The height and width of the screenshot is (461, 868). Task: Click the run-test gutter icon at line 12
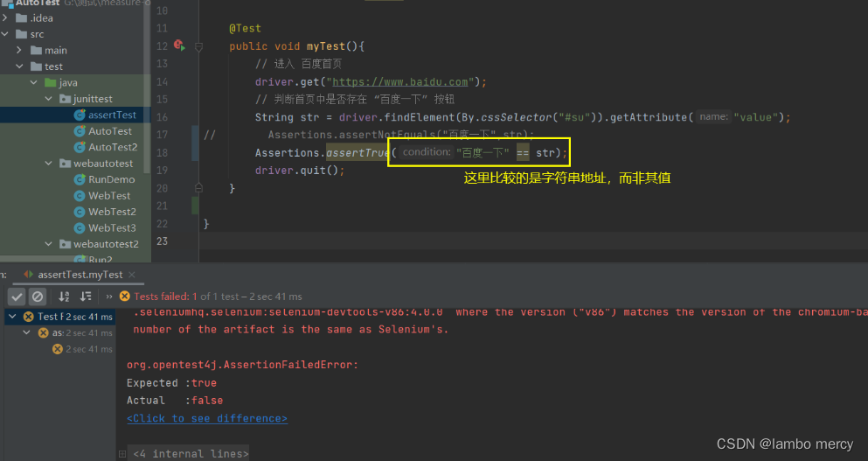click(x=179, y=45)
